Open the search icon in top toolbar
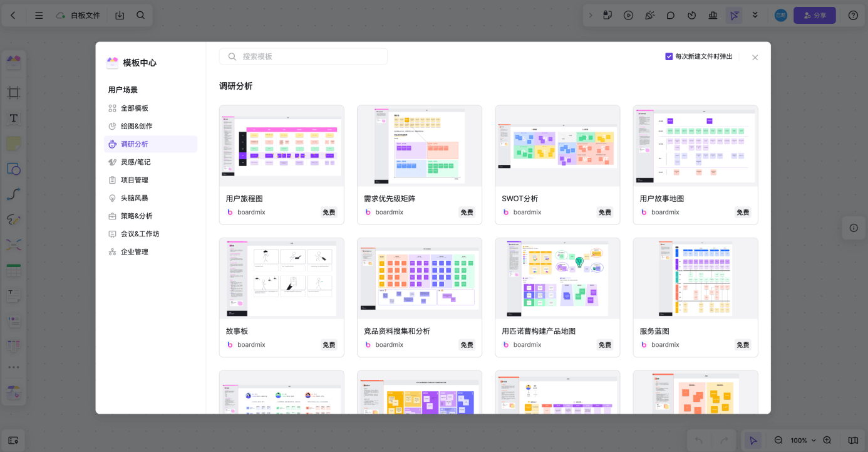 pyautogui.click(x=141, y=15)
